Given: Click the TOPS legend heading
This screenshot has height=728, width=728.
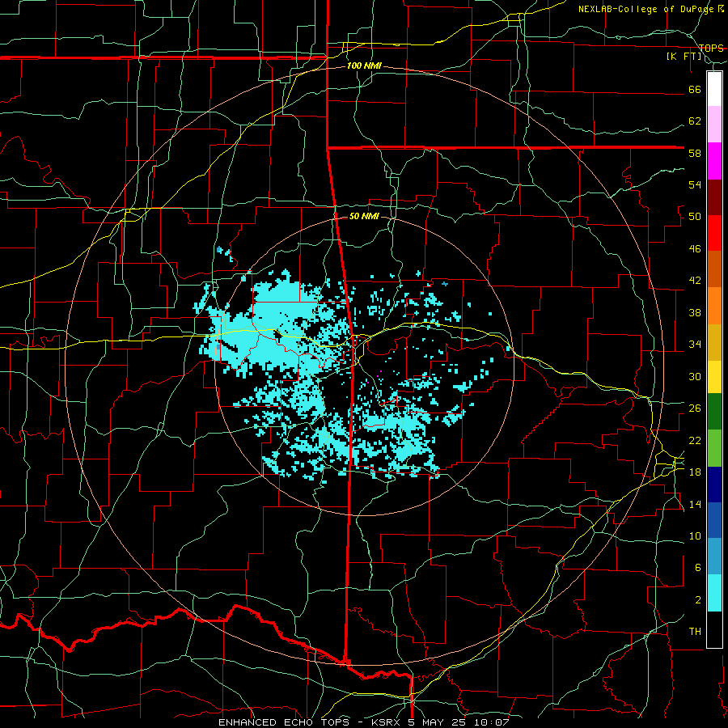Looking at the screenshot, I should click(x=711, y=48).
